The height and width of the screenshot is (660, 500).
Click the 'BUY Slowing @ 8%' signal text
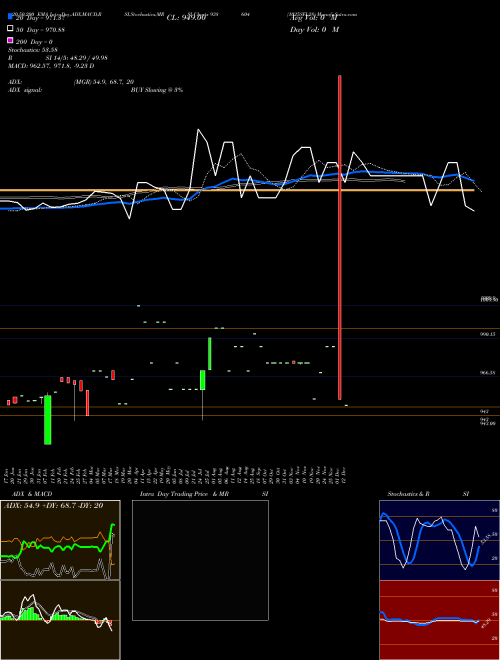point(157,90)
